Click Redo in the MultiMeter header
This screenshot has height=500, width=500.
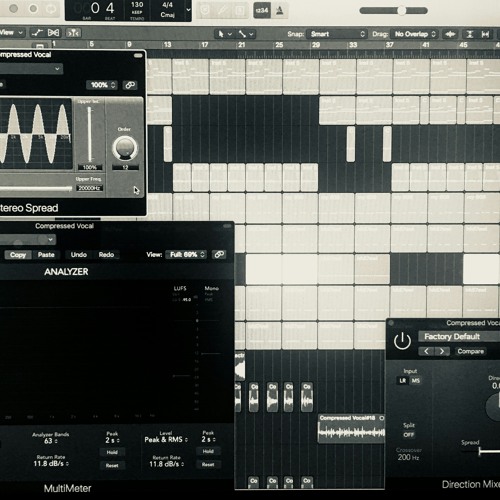106,255
